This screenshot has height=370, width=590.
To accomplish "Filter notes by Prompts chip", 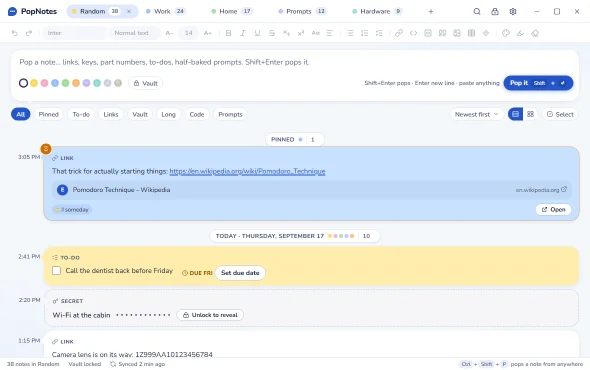I will [230, 114].
